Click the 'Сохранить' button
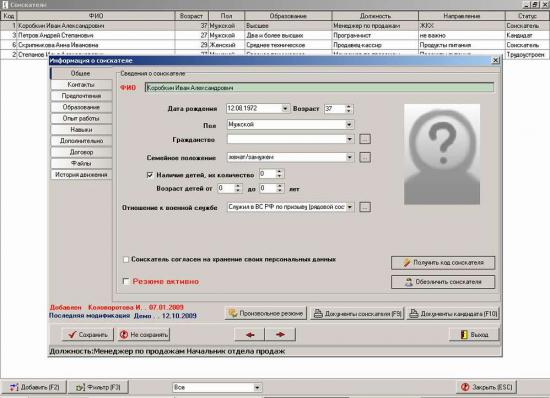This screenshot has height=398, width=550. (x=88, y=335)
